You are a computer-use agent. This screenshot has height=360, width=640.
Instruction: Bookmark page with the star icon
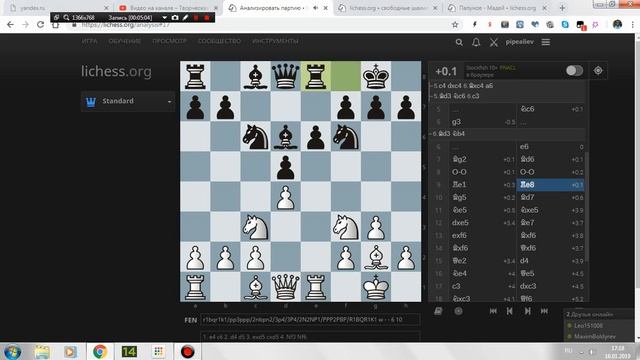click(x=455, y=25)
